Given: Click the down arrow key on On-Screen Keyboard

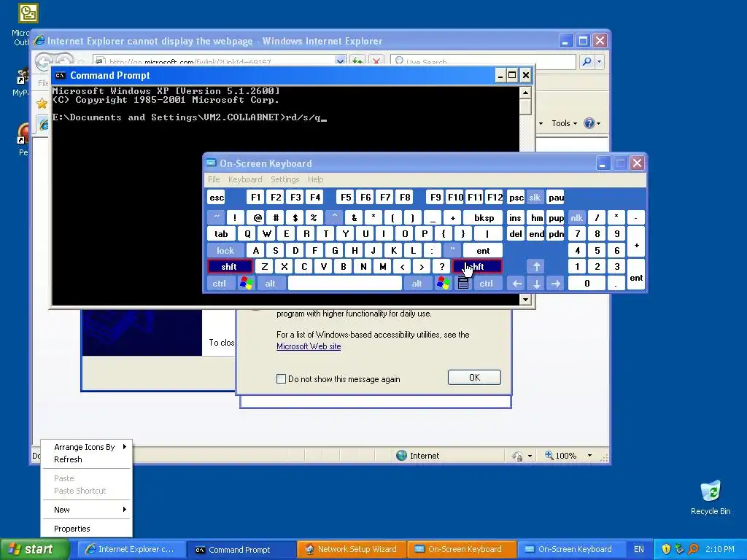Looking at the screenshot, I should coord(536,284).
